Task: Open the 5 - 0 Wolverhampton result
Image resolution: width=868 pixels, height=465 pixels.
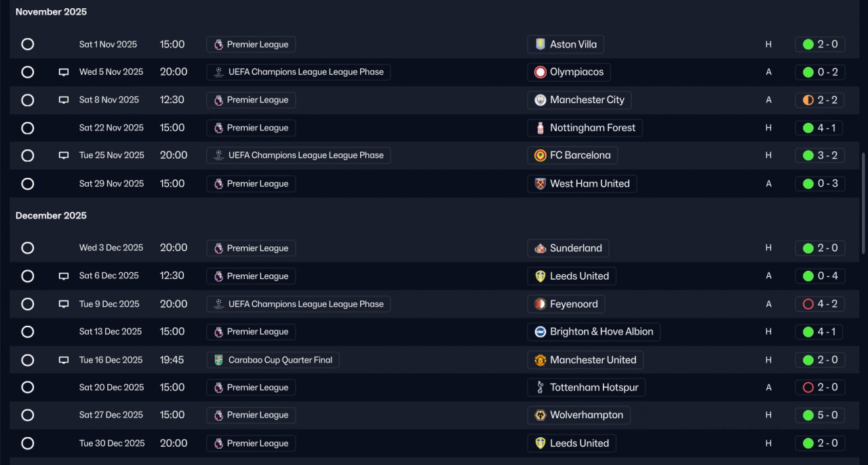Action: point(820,415)
